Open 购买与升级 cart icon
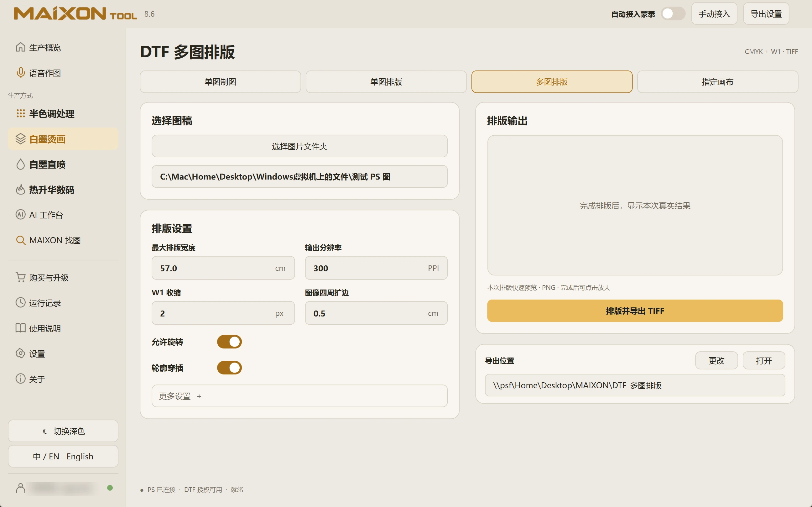Viewport: 812px width, 507px height. [x=20, y=277]
